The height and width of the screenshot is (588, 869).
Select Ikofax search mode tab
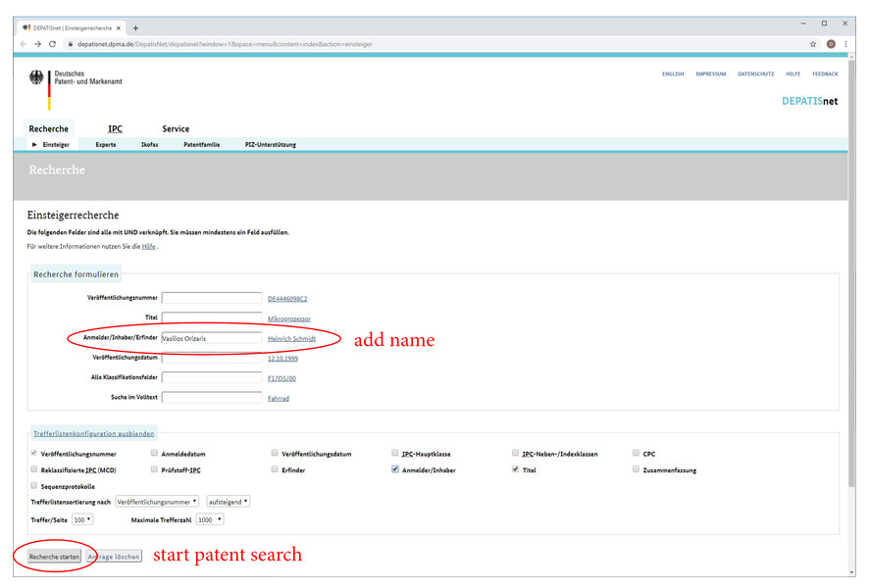[150, 144]
